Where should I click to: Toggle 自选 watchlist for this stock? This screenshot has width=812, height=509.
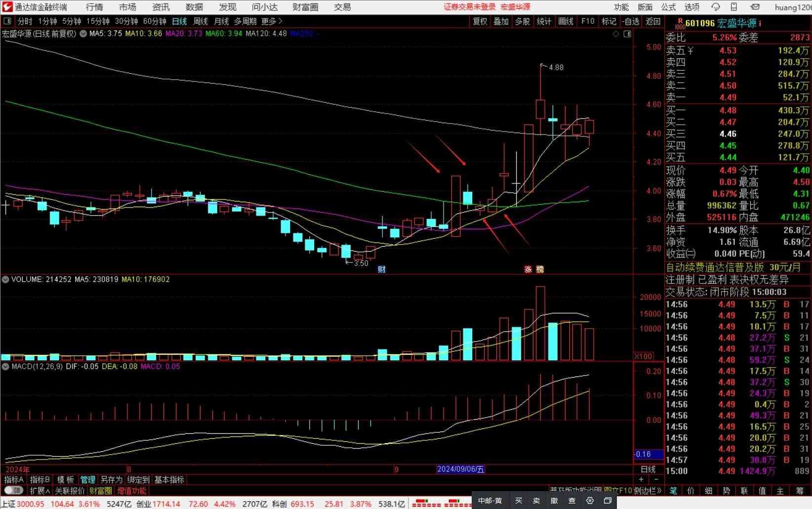(630, 21)
